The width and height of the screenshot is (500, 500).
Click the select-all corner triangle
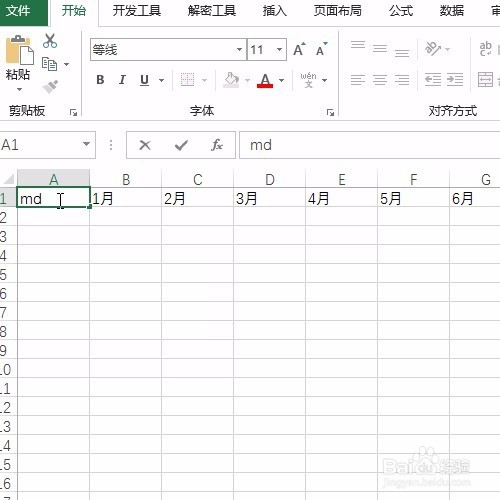9,179
